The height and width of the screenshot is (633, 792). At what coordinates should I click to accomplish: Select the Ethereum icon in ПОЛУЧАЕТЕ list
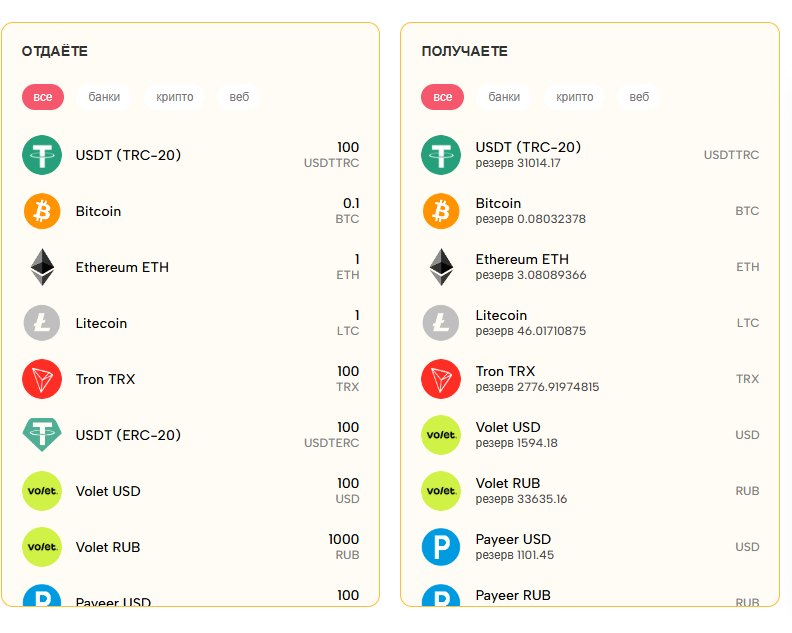[441, 267]
